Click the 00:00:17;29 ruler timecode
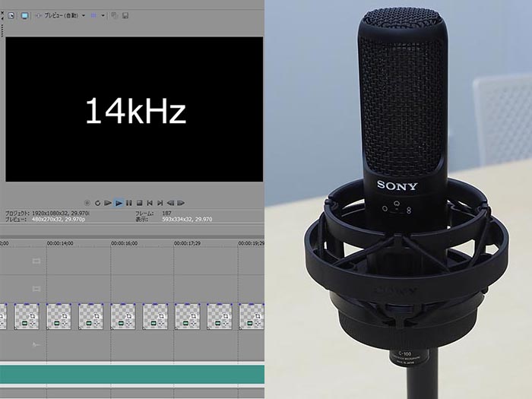The height and width of the screenshot is (399, 532). pos(187,243)
